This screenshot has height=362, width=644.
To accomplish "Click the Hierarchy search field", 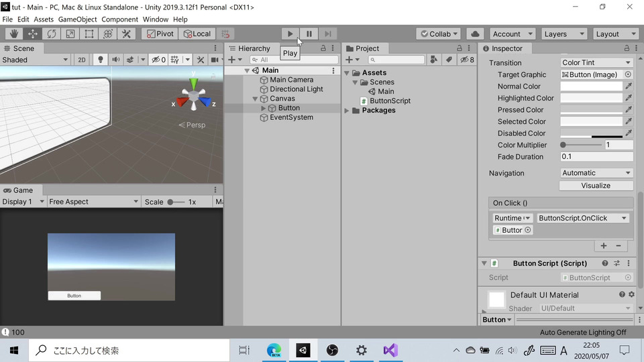I will (x=293, y=60).
